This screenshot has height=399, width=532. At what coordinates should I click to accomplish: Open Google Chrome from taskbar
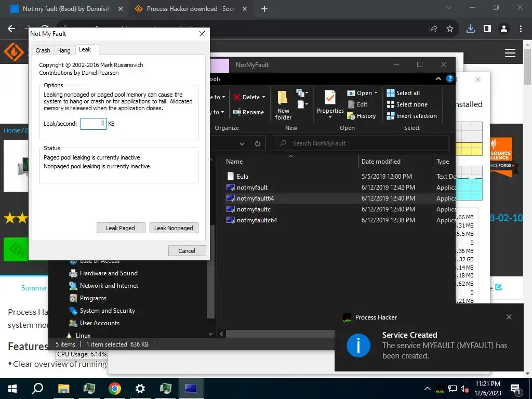coord(114,389)
